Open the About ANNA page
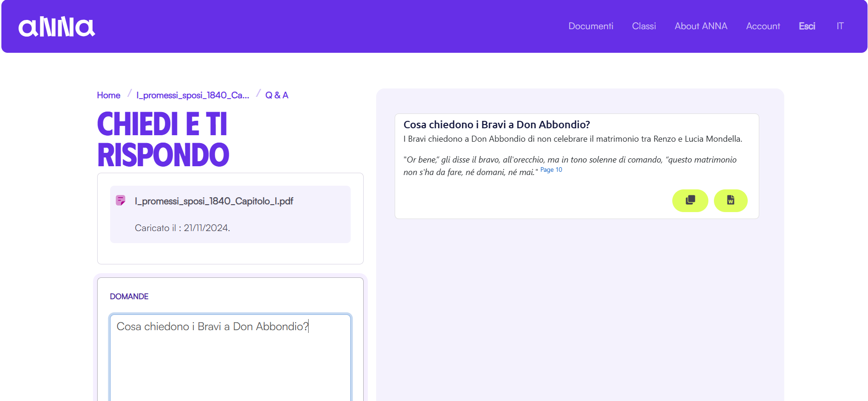 (x=701, y=26)
